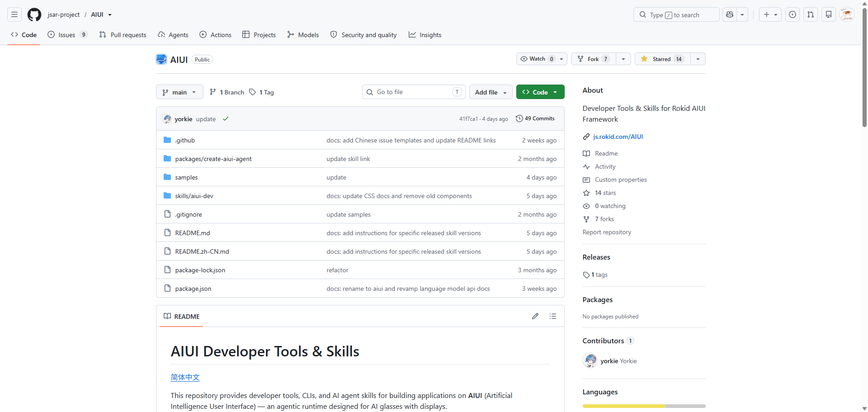Click the 1 Branch icon link
Viewport: 868px width, 412px height.
click(227, 92)
